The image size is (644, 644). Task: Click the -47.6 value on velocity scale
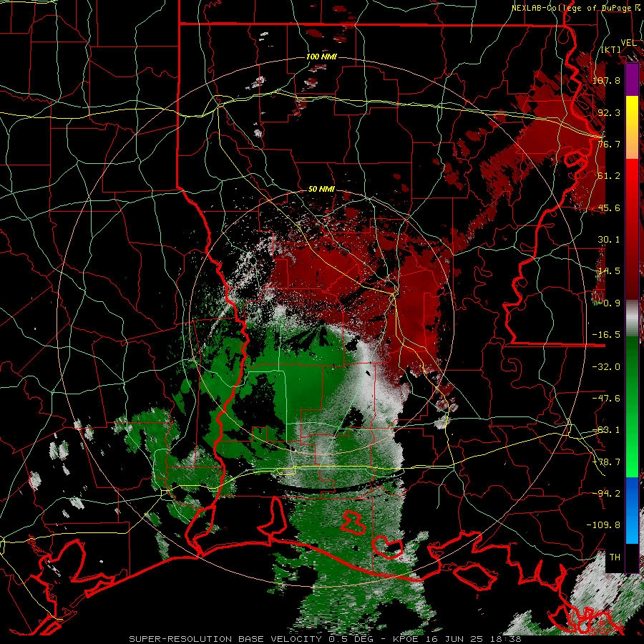606,399
